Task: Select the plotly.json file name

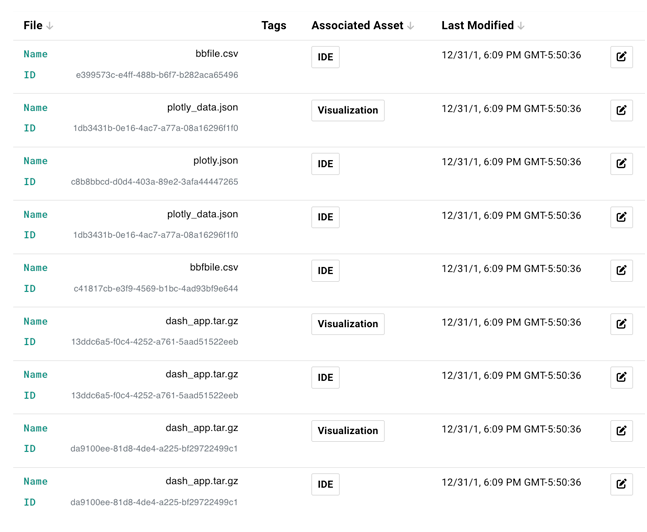Action: click(215, 160)
